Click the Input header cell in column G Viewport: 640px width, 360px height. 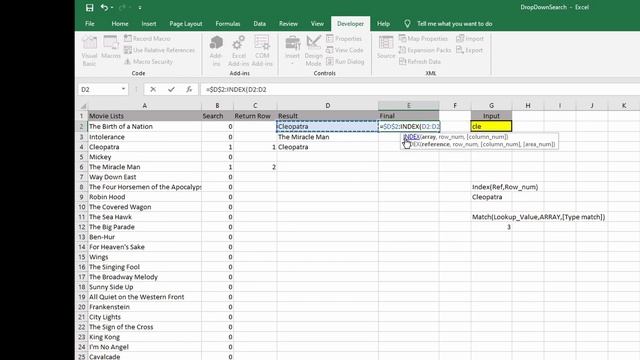click(491, 116)
